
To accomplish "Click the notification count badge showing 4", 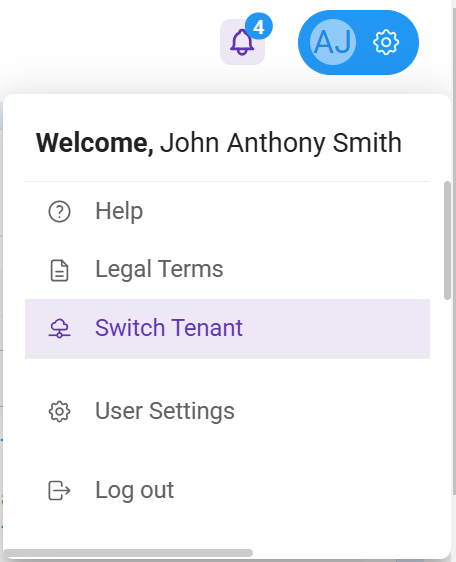I will pos(259,26).
